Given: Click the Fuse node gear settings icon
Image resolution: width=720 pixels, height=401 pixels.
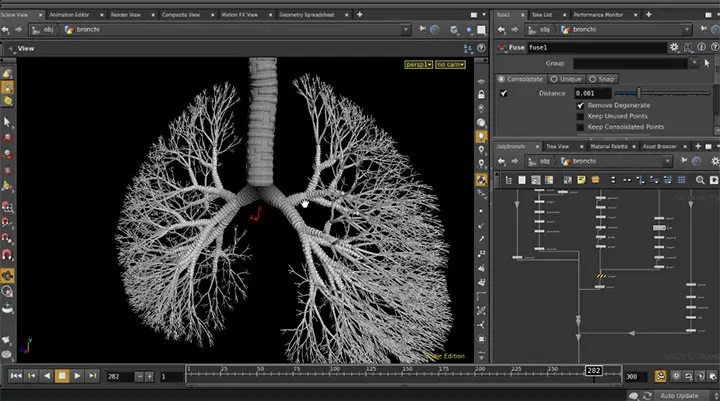Looking at the screenshot, I should 676,47.
